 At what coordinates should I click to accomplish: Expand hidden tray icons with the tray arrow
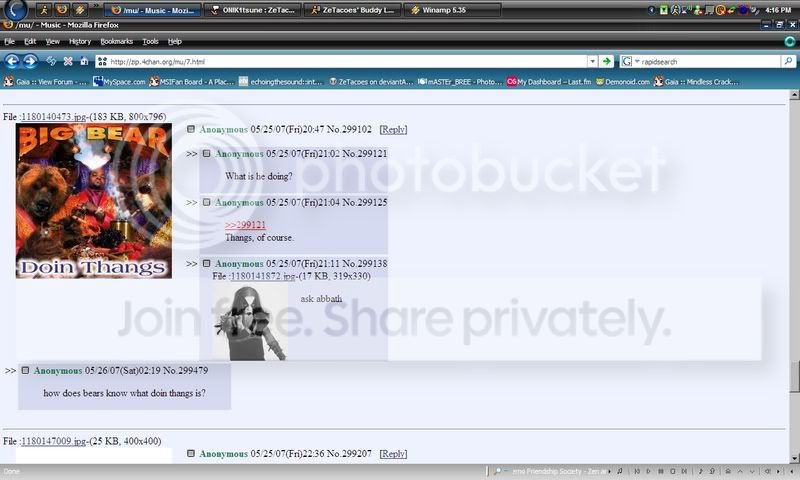pyautogui.click(x=652, y=10)
